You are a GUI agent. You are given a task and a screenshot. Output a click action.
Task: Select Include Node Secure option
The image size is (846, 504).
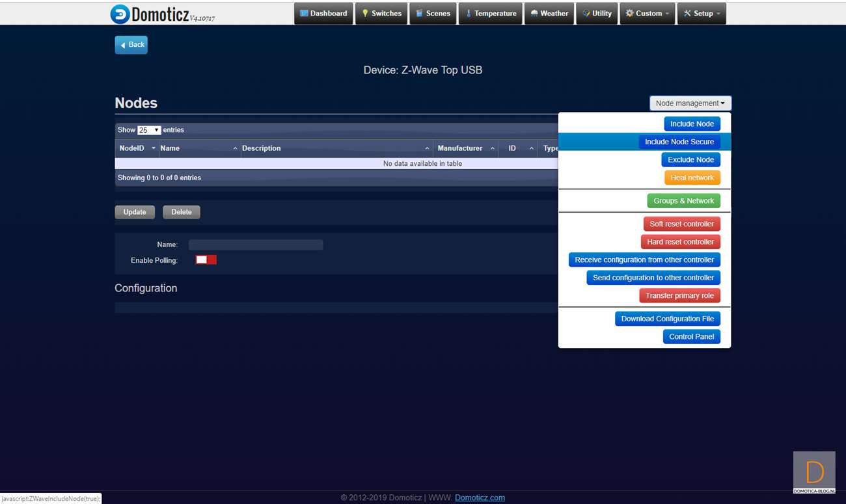679,142
